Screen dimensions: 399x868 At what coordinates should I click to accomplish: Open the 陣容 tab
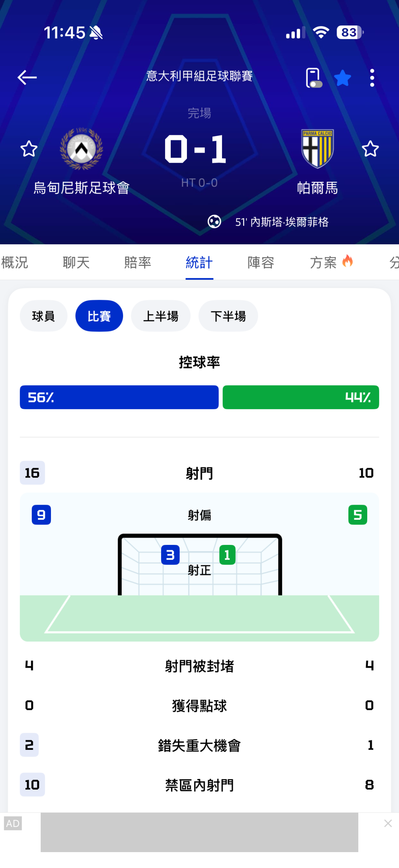point(261,262)
